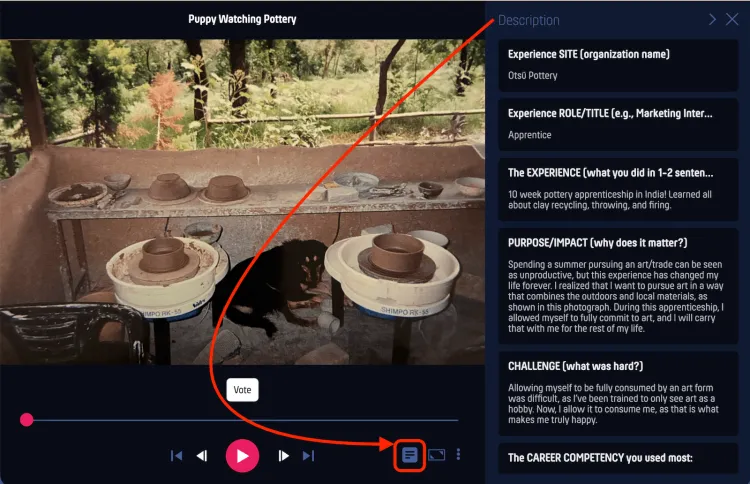The height and width of the screenshot is (484, 750).
Task: Click the Vote button
Action: tap(243, 390)
